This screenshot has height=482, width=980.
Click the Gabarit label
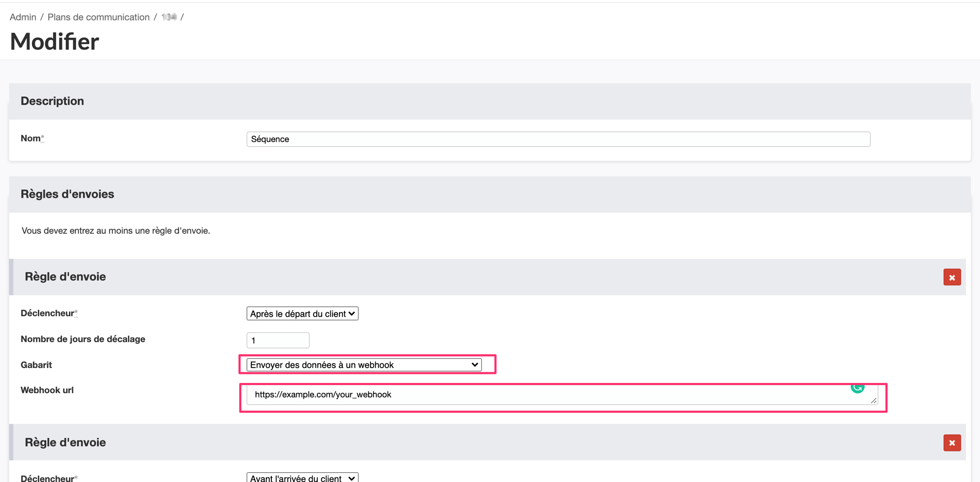[x=36, y=365]
